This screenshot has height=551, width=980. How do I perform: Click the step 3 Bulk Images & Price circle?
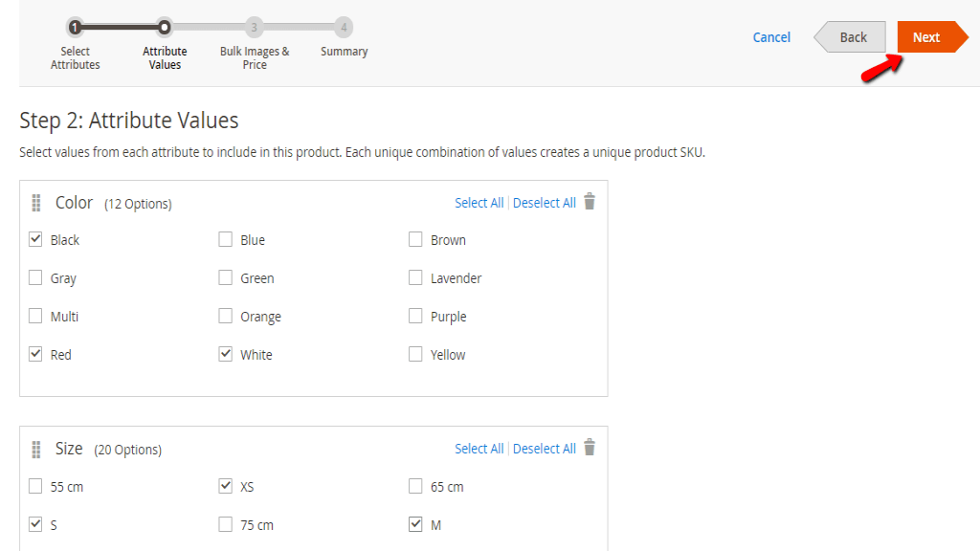coord(254,29)
